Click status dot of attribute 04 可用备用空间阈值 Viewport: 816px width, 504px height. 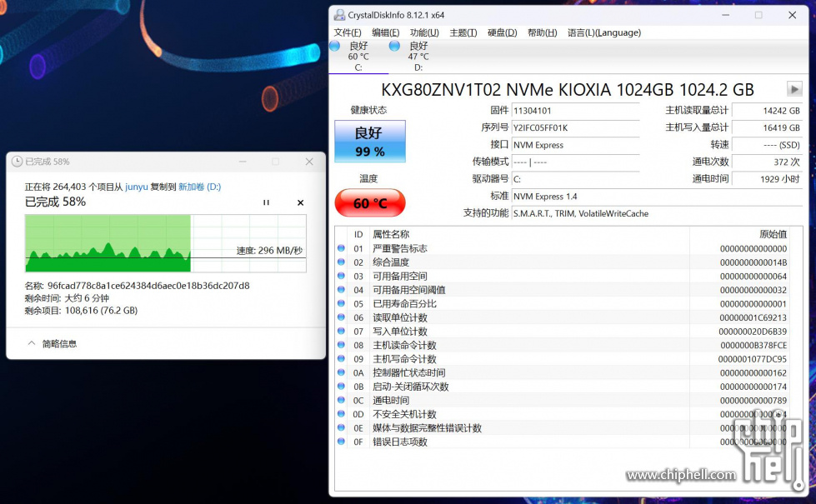coord(342,290)
